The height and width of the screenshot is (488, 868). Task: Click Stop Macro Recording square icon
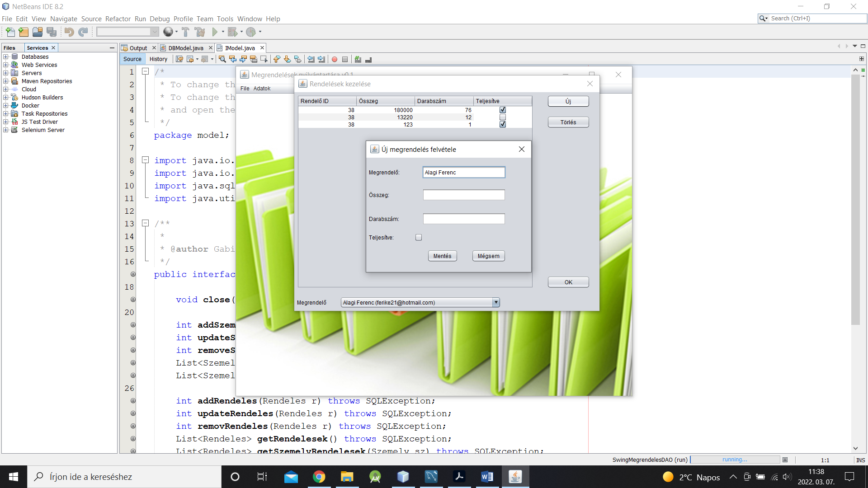pyautogui.click(x=345, y=59)
